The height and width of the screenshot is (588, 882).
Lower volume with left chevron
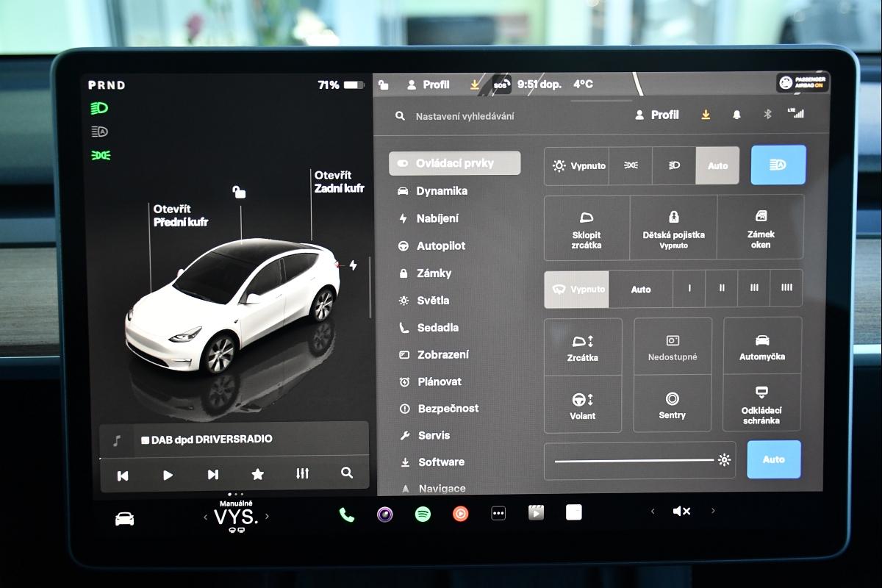coord(653,512)
